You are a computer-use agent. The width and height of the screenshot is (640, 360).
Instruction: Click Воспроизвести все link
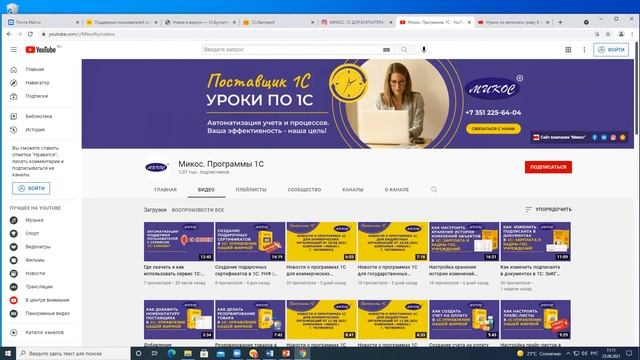tap(198, 210)
